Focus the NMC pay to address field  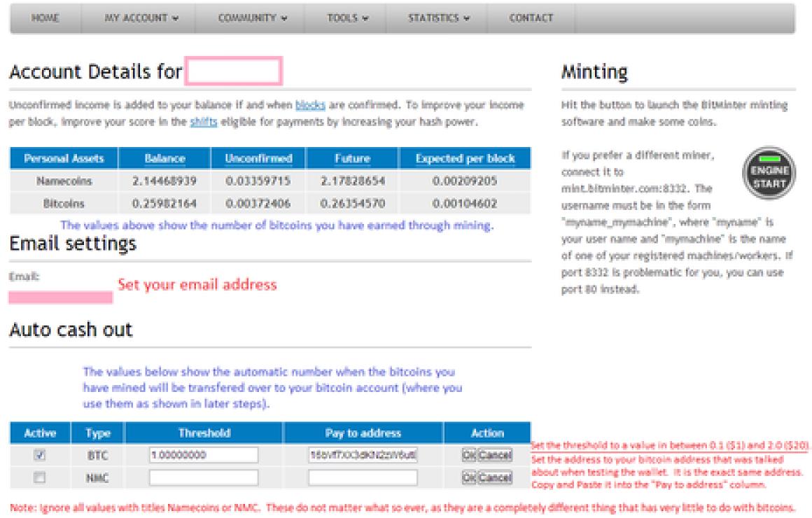363,477
